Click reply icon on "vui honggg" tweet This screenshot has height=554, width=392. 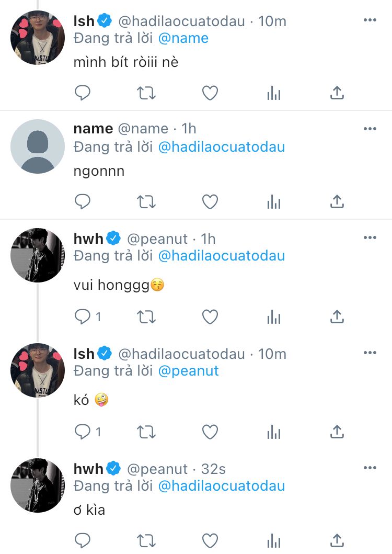83,316
